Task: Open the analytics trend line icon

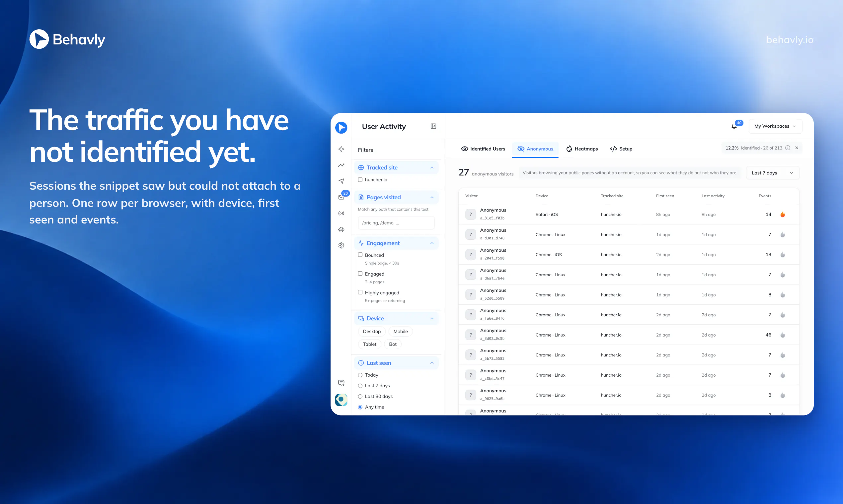Action: click(x=341, y=165)
